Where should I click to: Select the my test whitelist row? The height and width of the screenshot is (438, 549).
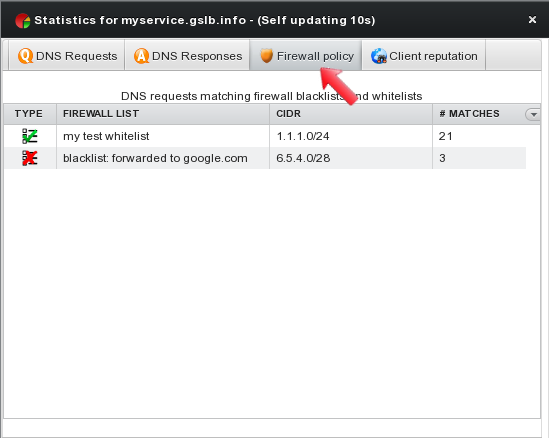265,136
